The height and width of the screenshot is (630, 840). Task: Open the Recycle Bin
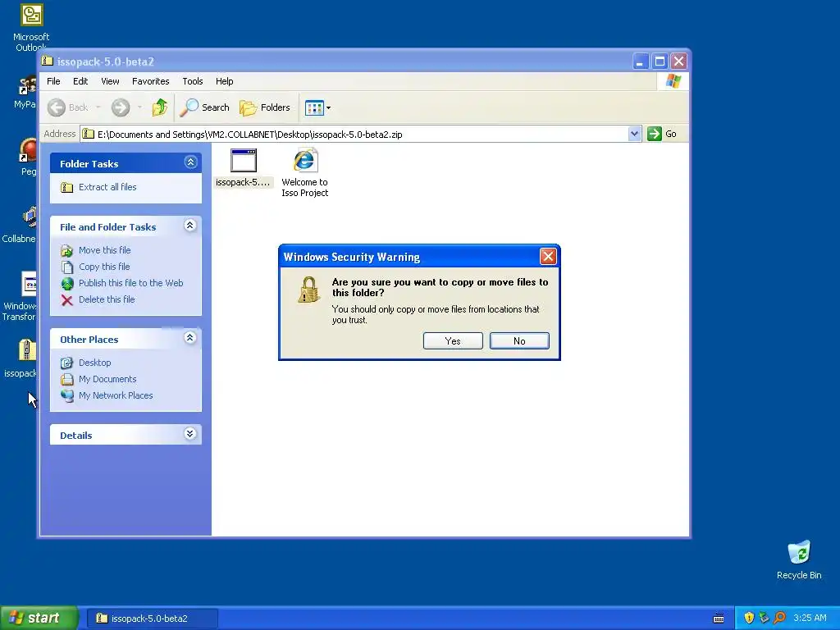pyautogui.click(x=799, y=559)
